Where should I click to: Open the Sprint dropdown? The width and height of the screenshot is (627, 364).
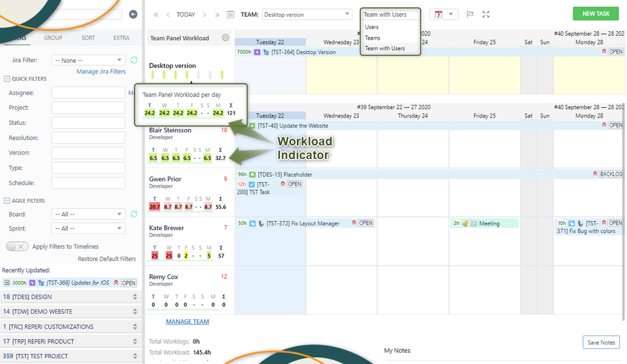coord(88,228)
